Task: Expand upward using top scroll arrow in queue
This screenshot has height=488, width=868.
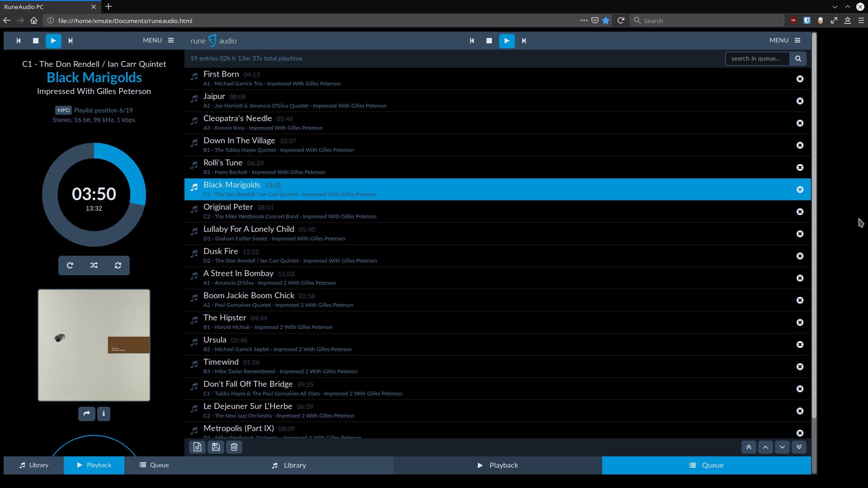Action: coord(749,447)
